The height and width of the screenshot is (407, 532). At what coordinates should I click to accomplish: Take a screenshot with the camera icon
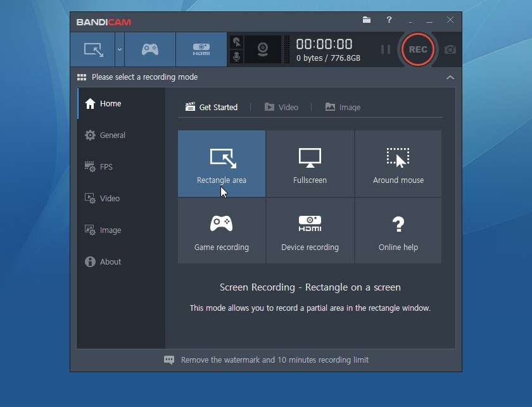click(x=450, y=50)
